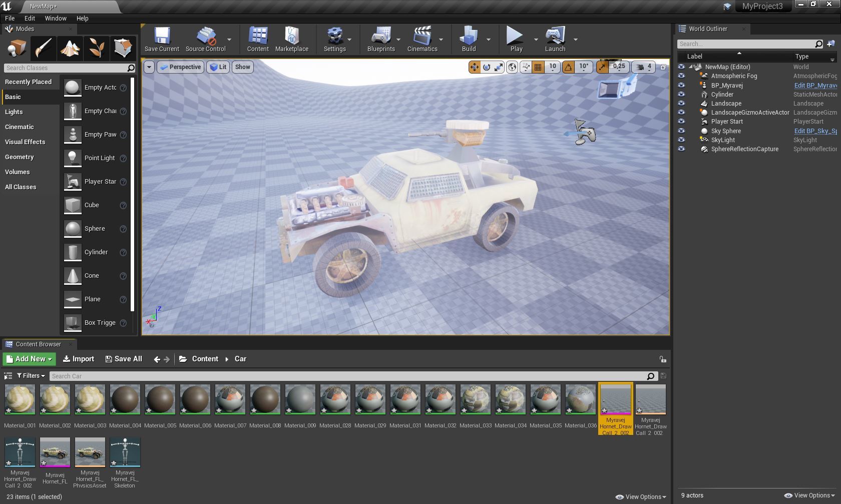
Task: Click the Content Browser lock icon
Action: tap(663, 359)
